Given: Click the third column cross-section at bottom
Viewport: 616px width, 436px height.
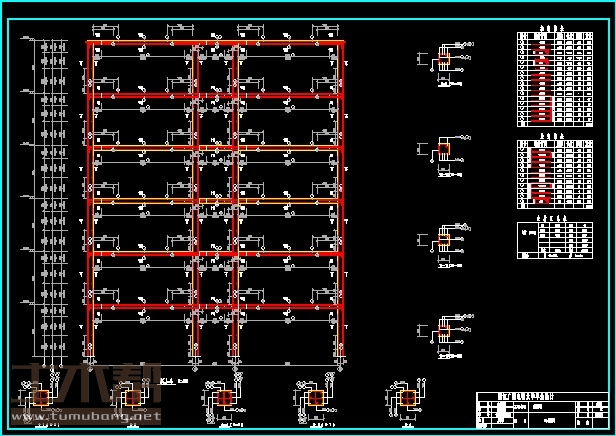Looking at the screenshot, I should click(x=224, y=399).
